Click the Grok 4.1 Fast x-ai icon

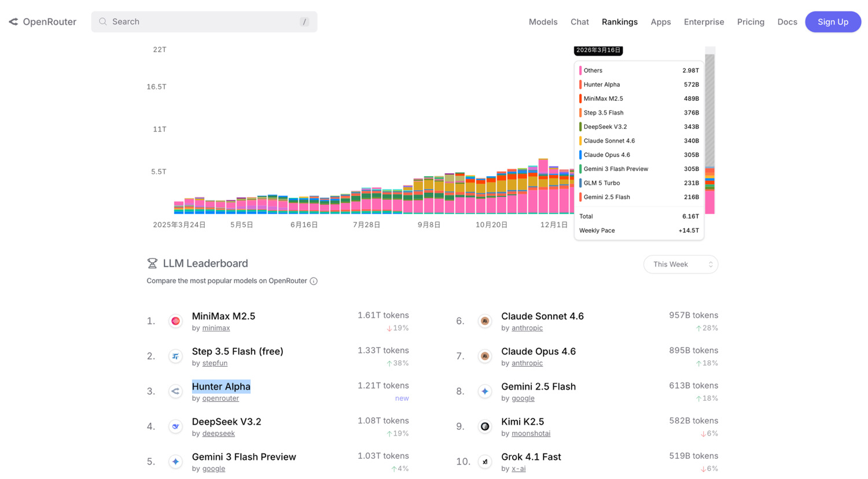485,462
